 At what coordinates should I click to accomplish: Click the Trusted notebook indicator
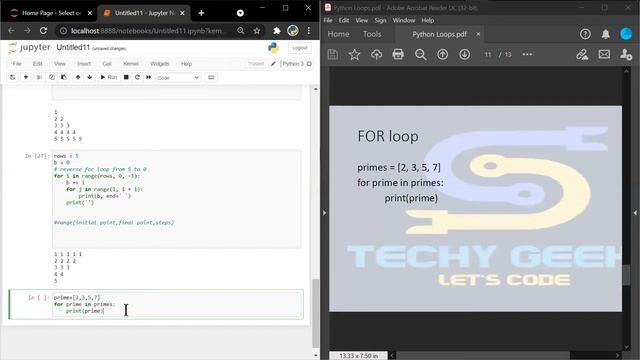(x=256, y=64)
